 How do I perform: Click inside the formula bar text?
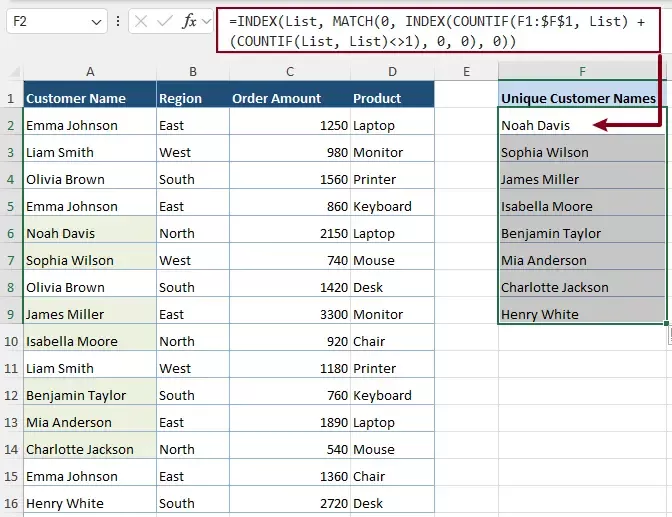(x=438, y=30)
